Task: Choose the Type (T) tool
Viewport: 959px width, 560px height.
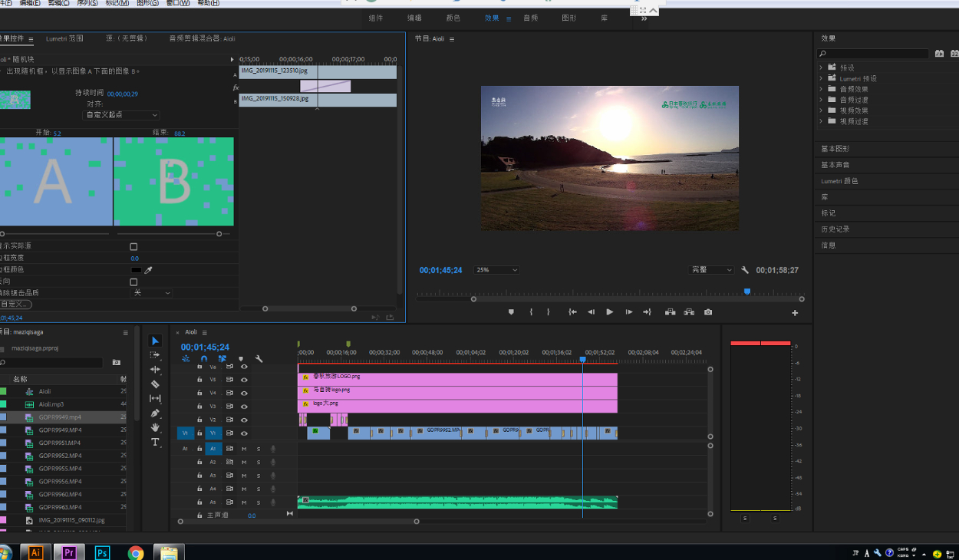Action: tap(155, 442)
